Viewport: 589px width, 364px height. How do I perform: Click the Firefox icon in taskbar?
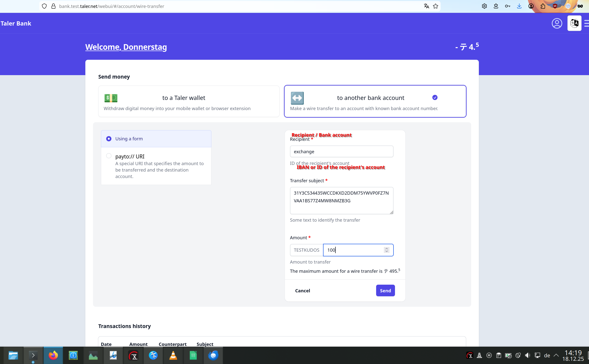pos(53,355)
